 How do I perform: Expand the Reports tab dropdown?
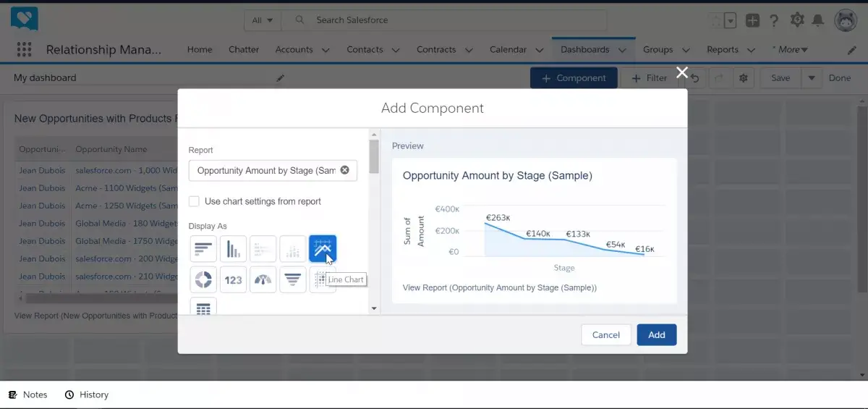[751, 50]
